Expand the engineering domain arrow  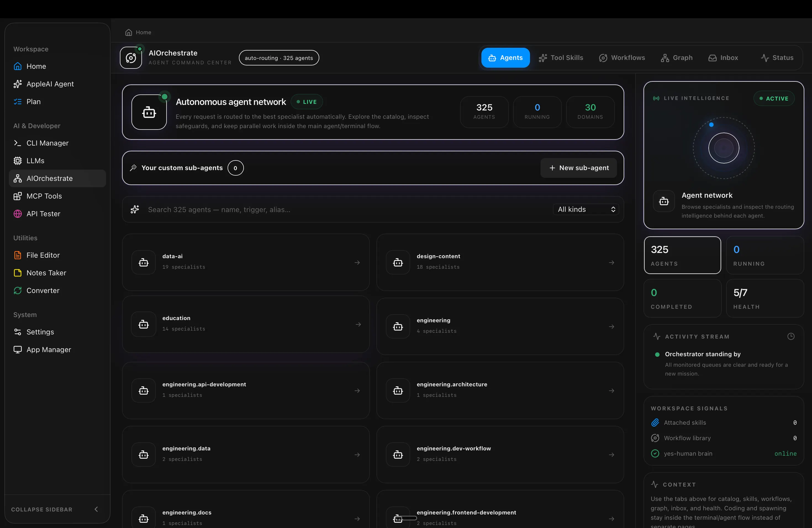611,326
